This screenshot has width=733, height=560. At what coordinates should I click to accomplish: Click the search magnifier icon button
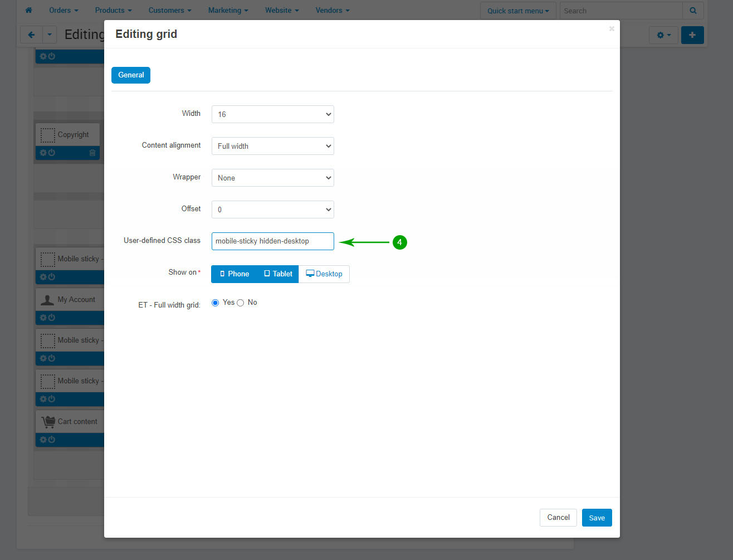pyautogui.click(x=693, y=11)
